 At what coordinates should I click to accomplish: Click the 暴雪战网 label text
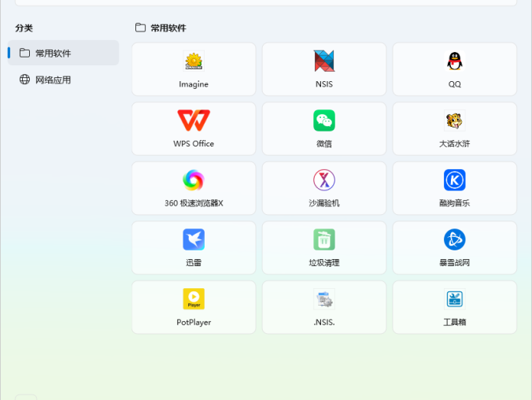(455, 262)
